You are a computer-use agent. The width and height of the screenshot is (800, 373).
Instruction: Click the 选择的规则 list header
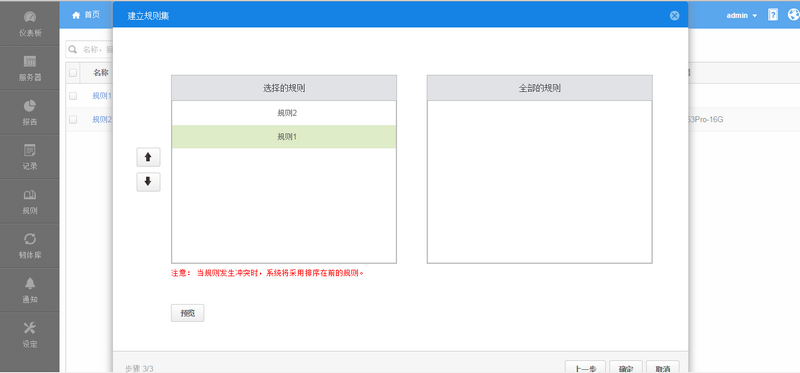click(x=284, y=88)
